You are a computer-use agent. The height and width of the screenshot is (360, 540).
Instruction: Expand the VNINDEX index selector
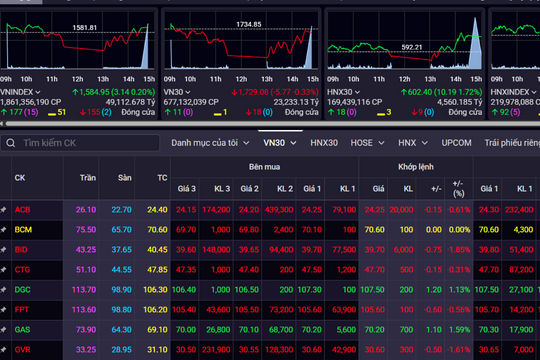click(38, 92)
